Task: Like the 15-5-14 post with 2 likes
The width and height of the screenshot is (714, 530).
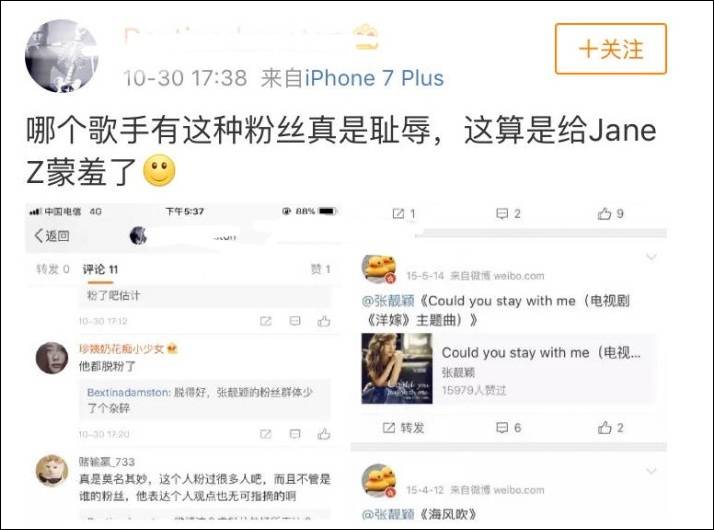Action: pos(611,428)
